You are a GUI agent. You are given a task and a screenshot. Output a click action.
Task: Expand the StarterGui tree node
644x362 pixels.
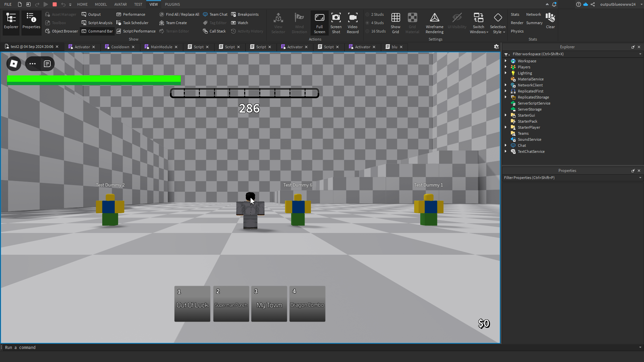click(505, 115)
